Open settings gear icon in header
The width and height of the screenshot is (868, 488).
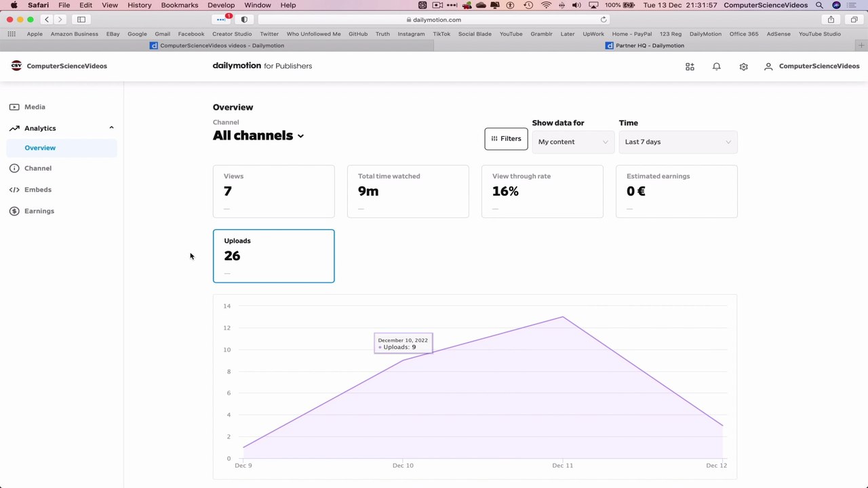pos(743,66)
